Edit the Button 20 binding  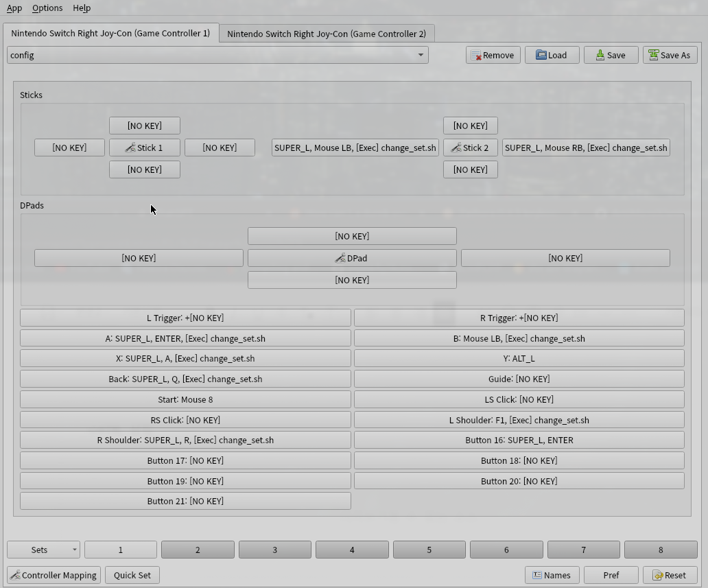519,481
